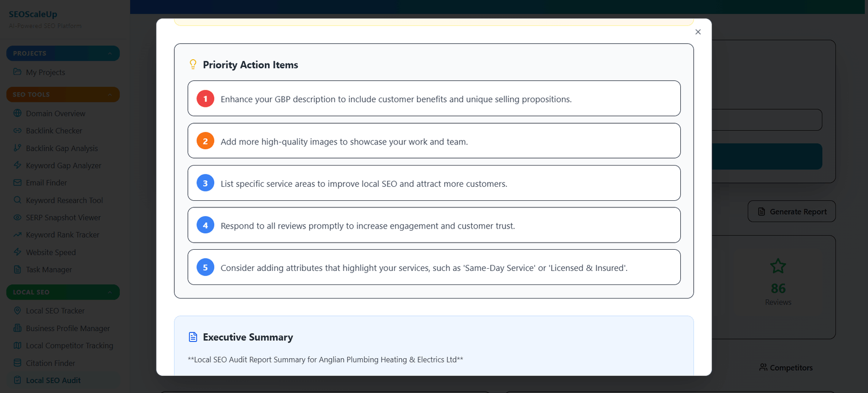
Task: Click the Local SEO Tracker pin icon
Action: (x=17, y=310)
